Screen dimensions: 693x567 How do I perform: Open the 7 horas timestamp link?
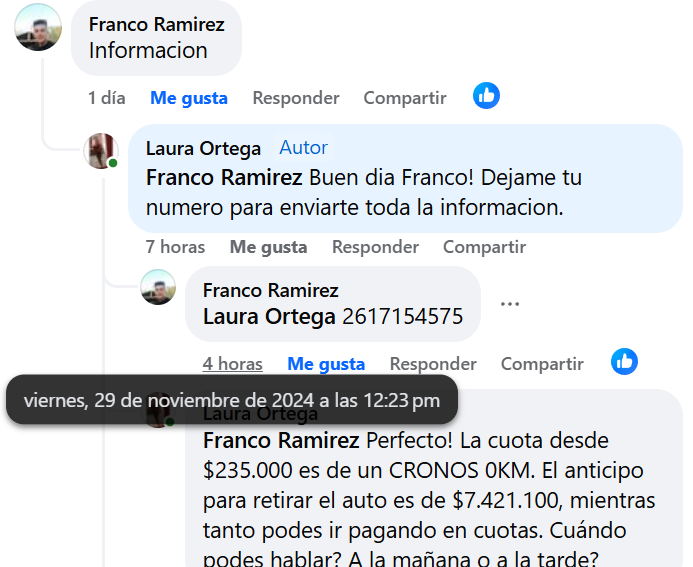point(175,247)
